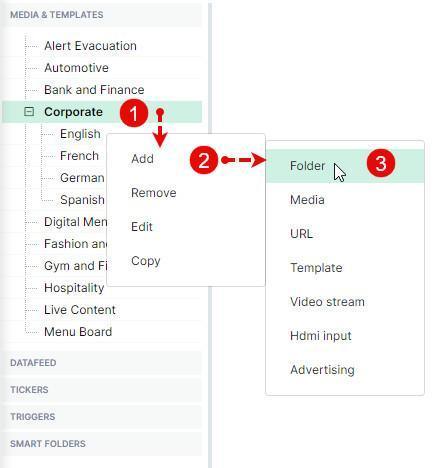Expand the DATAFEED section
The height and width of the screenshot is (468, 438).
102,363
